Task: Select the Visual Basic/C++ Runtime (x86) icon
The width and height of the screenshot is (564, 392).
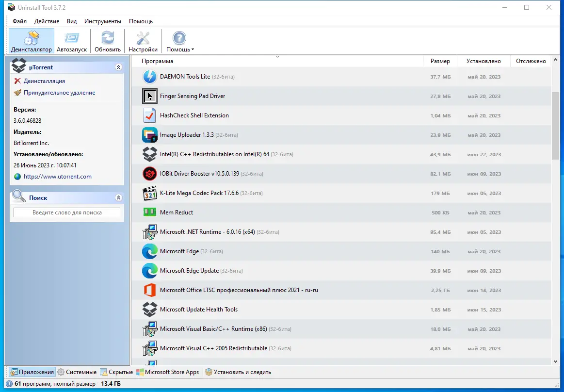Action: point(150,329)
